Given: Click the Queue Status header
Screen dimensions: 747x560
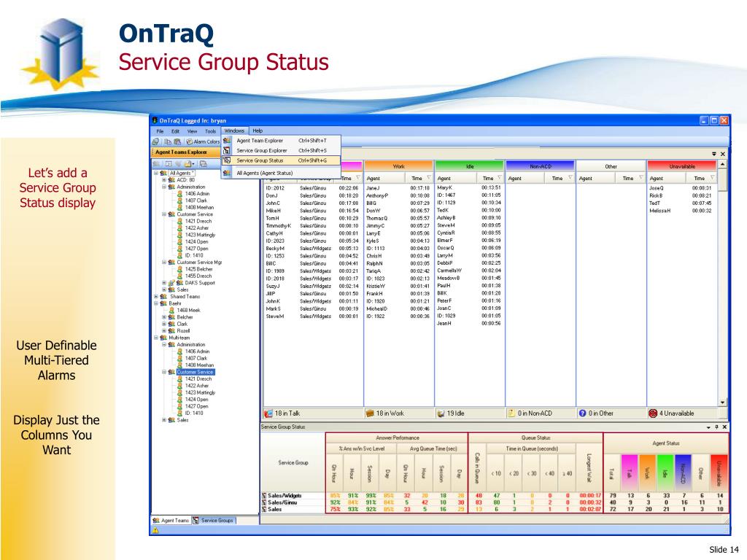Looking at the screenshot, I should [x=536, y=437].
